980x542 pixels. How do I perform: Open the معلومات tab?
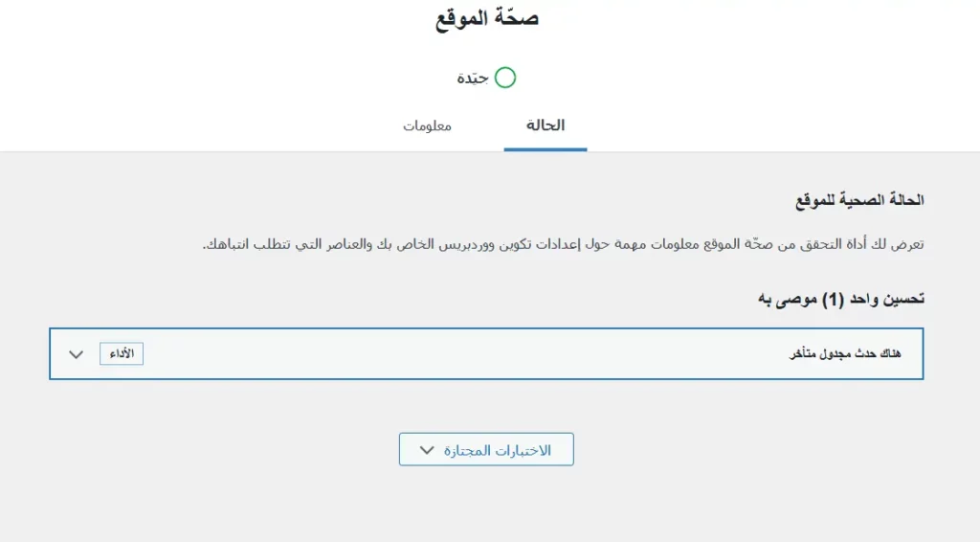pos(427,126)
